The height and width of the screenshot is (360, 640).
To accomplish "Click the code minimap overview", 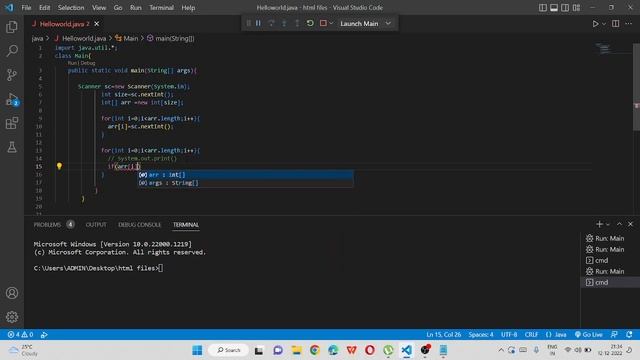I will point(605,49).
